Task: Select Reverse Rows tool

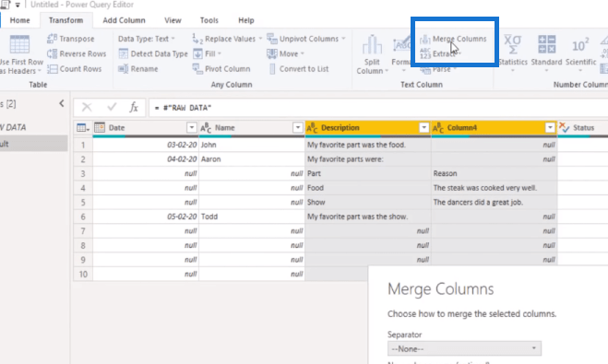Action: pos(77,53)
